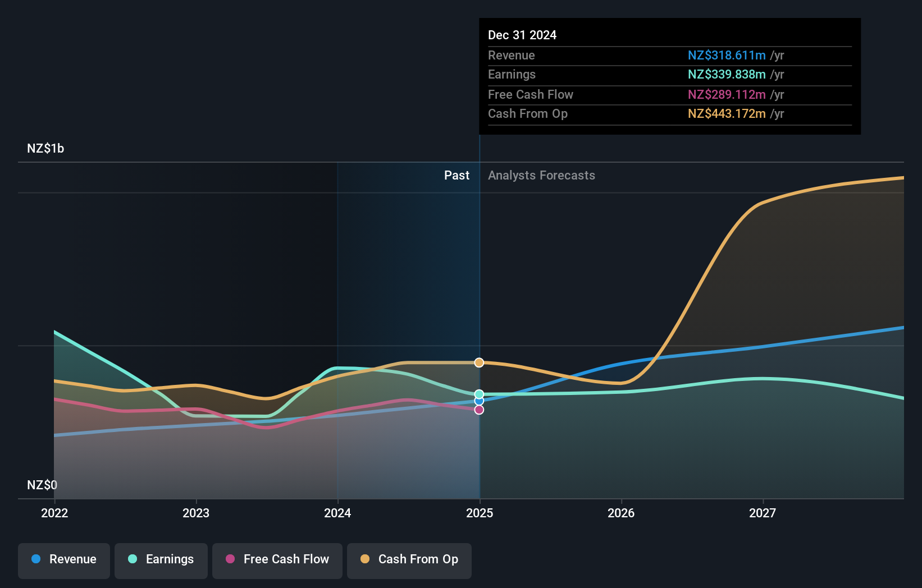Image resolution: width=922 pixels, height=588 pixels.
Task: Toggle the Cash From Op legend button
Action: coord(409,561)
